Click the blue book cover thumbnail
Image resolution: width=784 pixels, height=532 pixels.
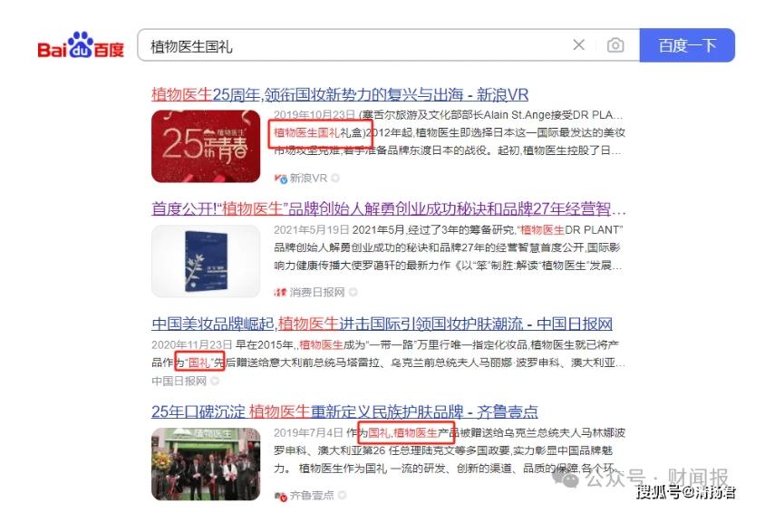pos(205,261)
